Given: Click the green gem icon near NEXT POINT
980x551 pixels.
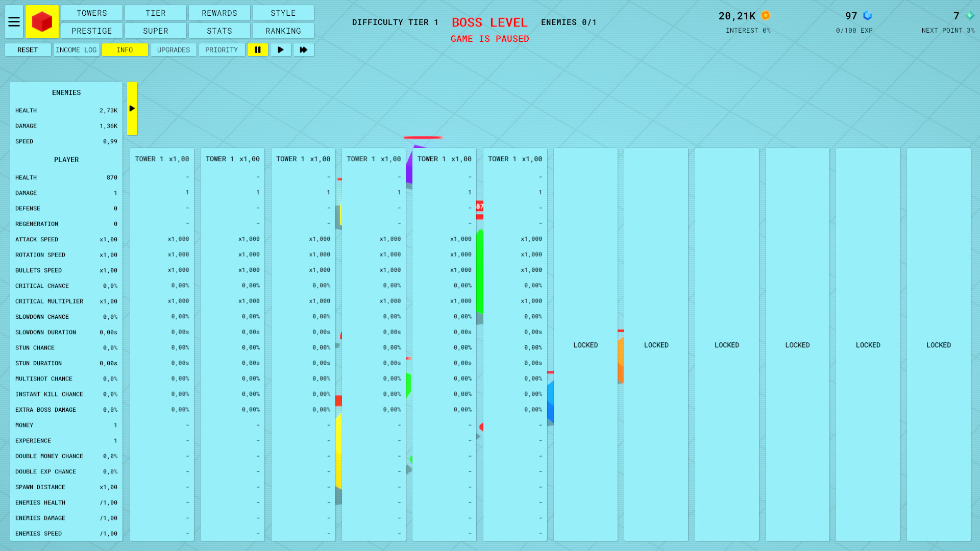Looking at the screenshot, I should [970, 15].
